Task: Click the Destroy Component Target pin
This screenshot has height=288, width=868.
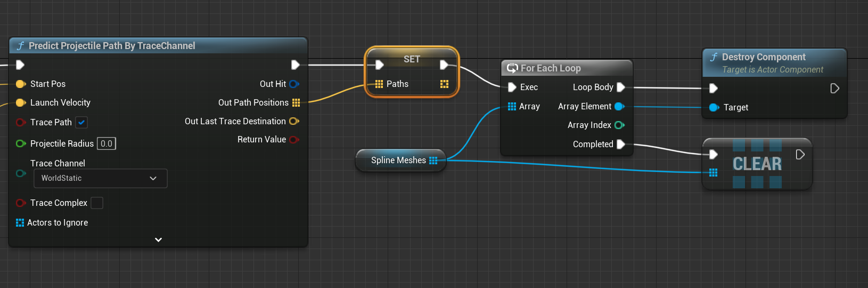Action: coord(714,107)
